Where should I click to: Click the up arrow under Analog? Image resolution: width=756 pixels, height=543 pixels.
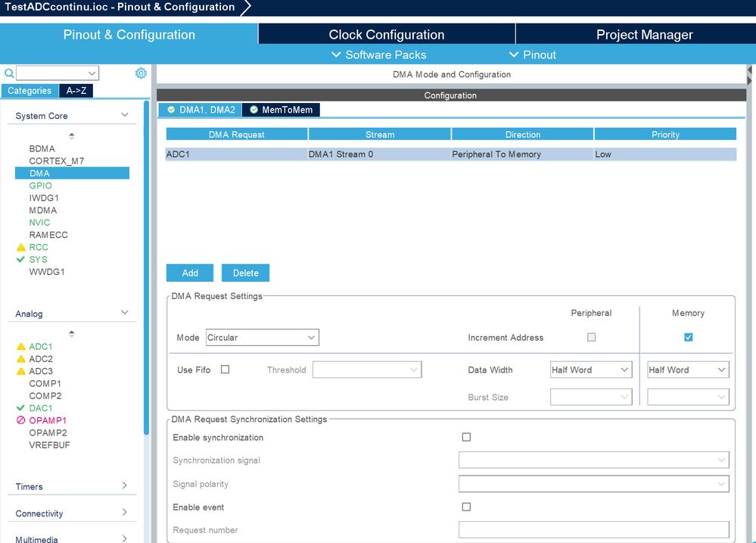click(72, 333)
